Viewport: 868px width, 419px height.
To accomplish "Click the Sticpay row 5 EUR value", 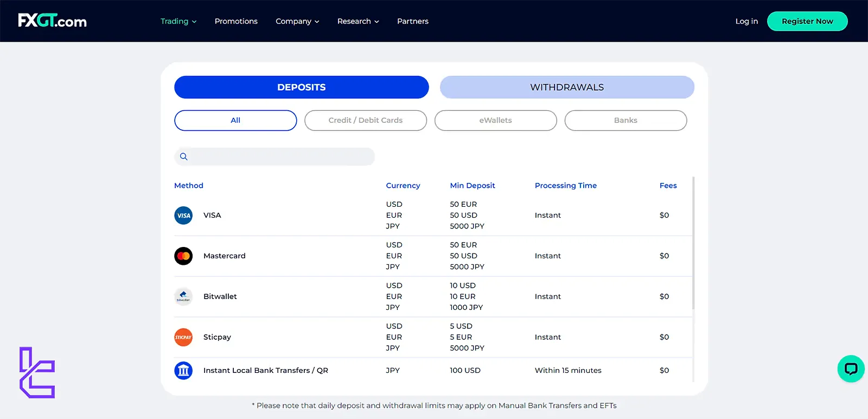I will tap(461, 338).
